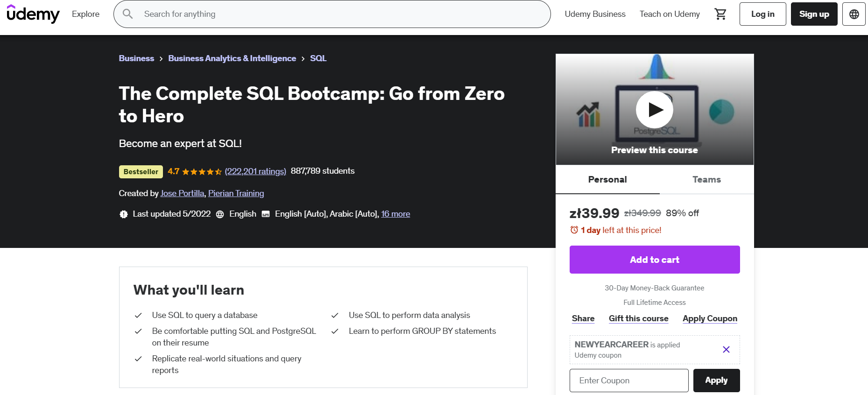This screenshot has height=395, width=868.
Task: Open the 222,201 ratings link
Action: click(255, 171)
